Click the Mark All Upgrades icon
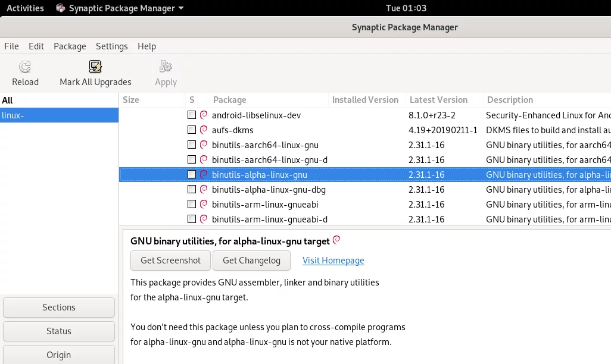Screen dimensions: 611x364 click(95, 67)
